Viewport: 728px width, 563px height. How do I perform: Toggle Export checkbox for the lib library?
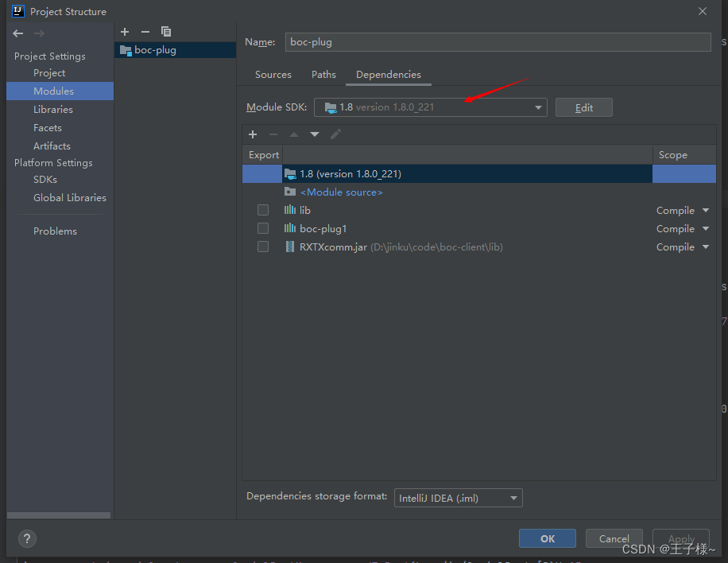tap(263, 209)
